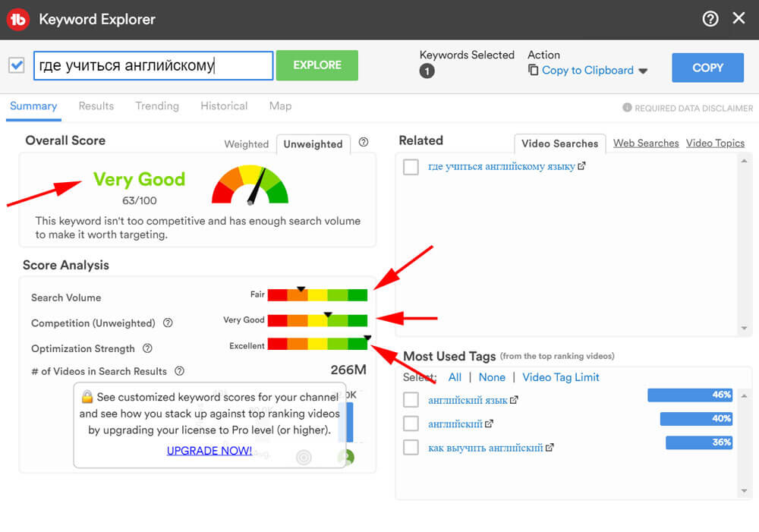Click help icon next to Optimization Strength
Viewport: 759px width, 532px height.
coord(148,348)
